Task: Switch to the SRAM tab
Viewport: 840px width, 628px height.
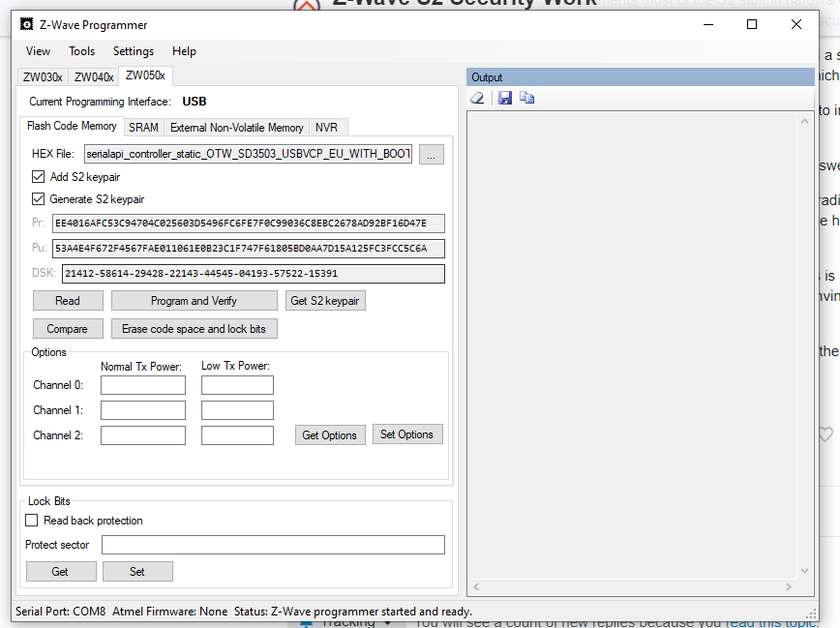Action: (x=143, y=128)
